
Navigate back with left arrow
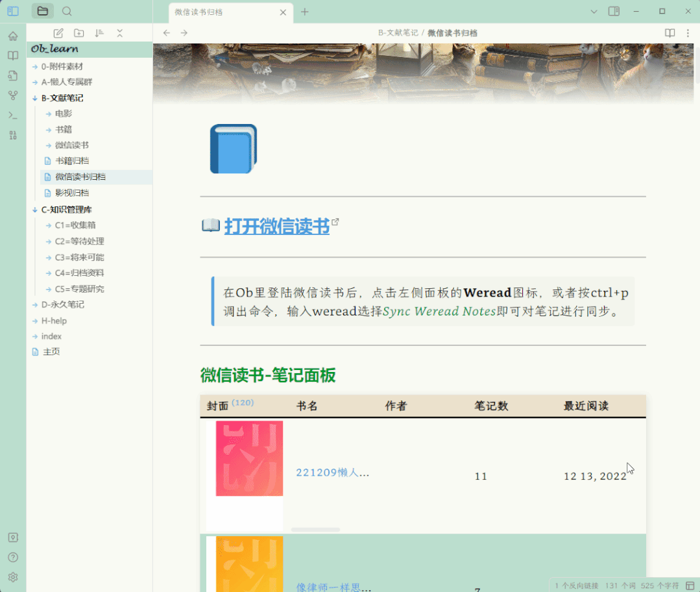click(167, 32)
